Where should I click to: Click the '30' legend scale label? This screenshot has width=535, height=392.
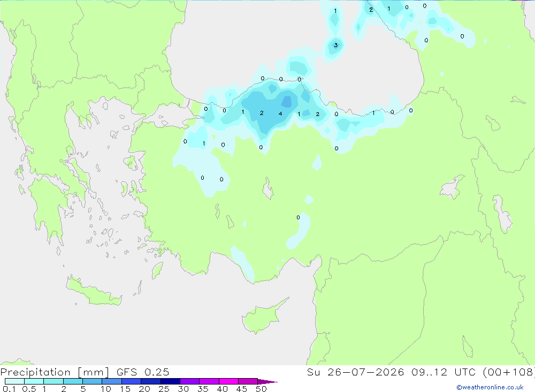click(183, 389)
